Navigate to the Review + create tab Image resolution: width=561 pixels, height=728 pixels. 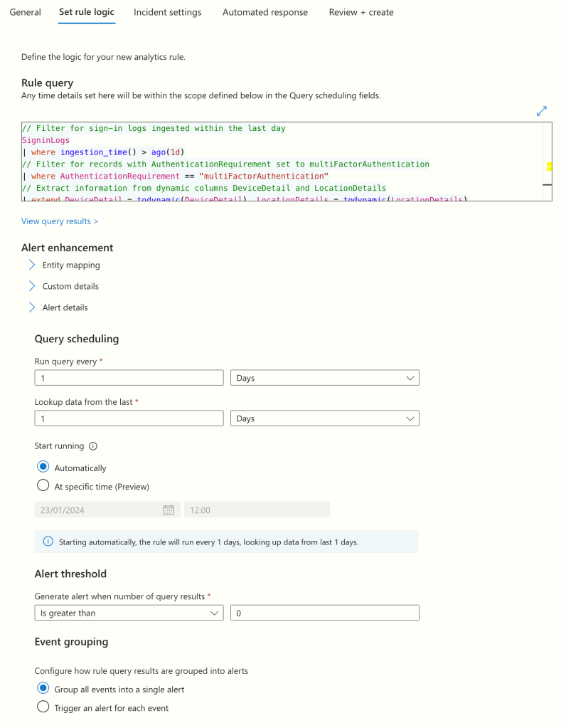click(x=361, y=12)
